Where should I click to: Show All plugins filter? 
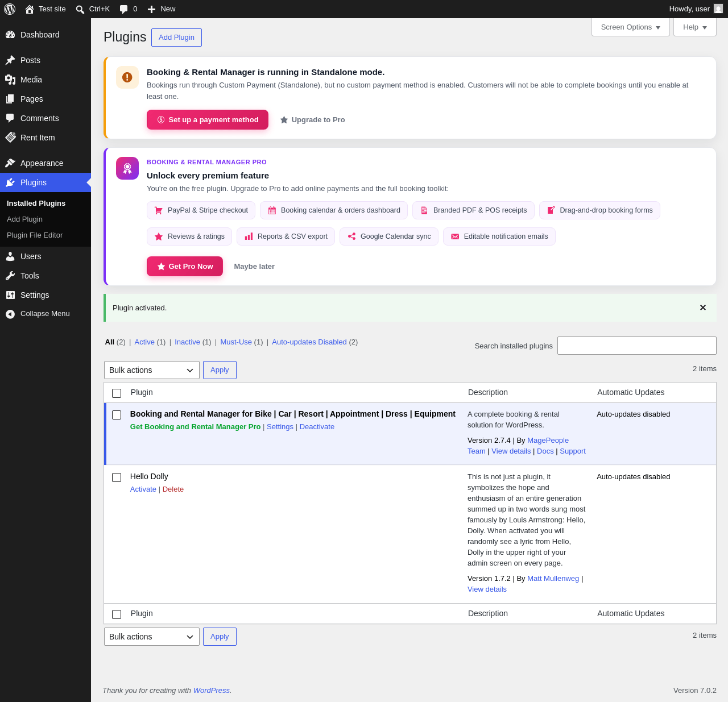click(x=110, y=342)
